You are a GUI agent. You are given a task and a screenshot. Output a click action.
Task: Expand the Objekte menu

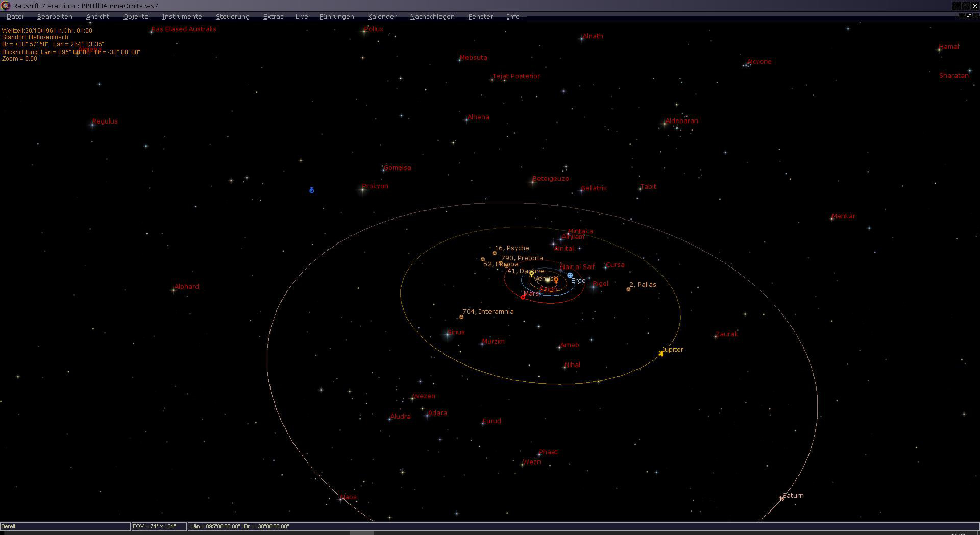point(135,17)
